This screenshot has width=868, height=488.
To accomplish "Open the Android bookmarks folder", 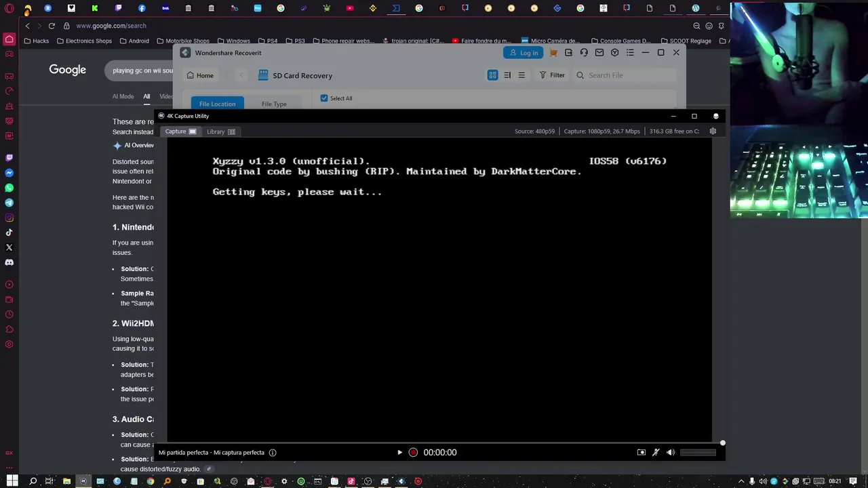I will point(134,41).
